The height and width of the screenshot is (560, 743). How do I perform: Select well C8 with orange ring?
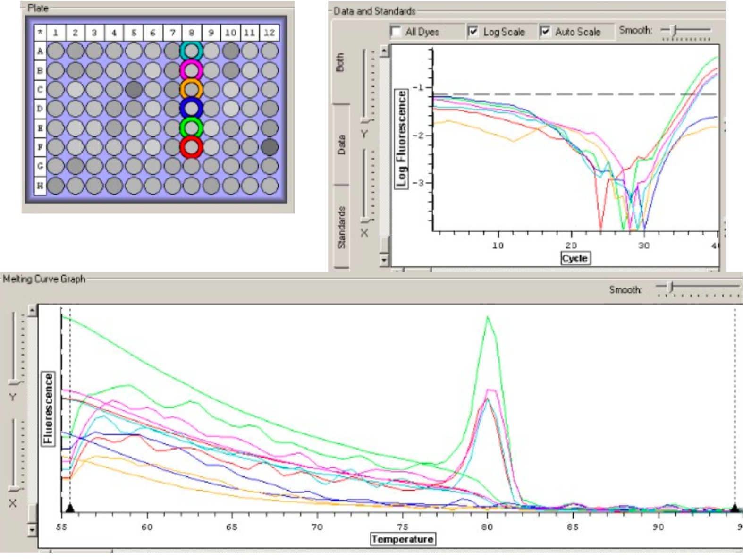[191, 90]
